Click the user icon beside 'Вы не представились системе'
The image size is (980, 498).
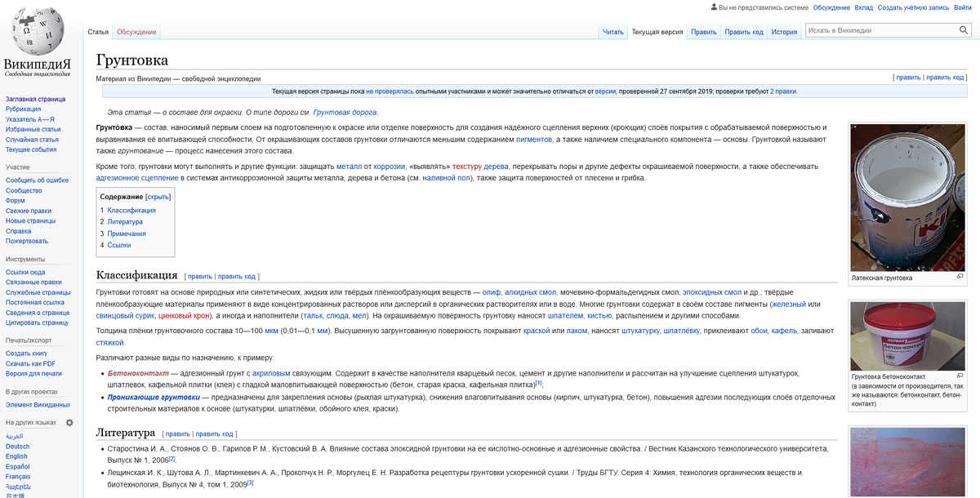(x=713, y=7)
